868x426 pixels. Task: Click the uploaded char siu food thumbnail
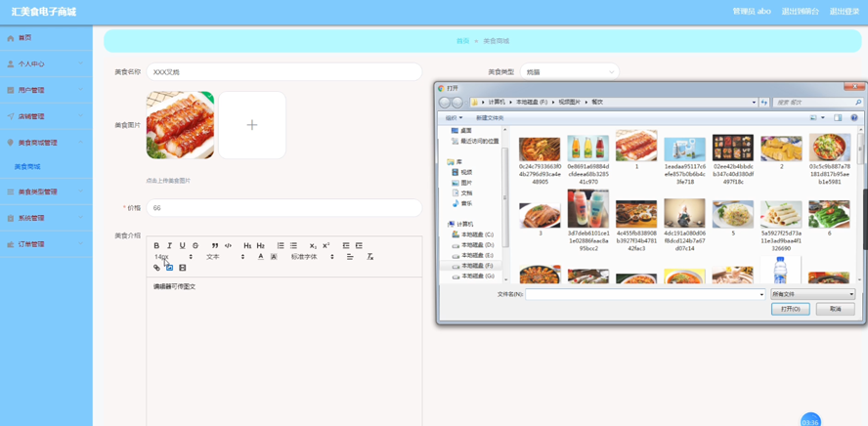pos(180,125)
